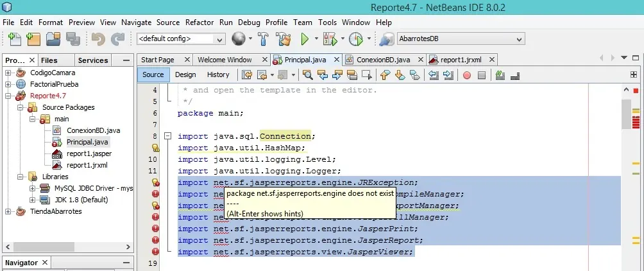Profile the project with clock icon
The height and width of the screenshot is (271, 644).
click(356, 39)
